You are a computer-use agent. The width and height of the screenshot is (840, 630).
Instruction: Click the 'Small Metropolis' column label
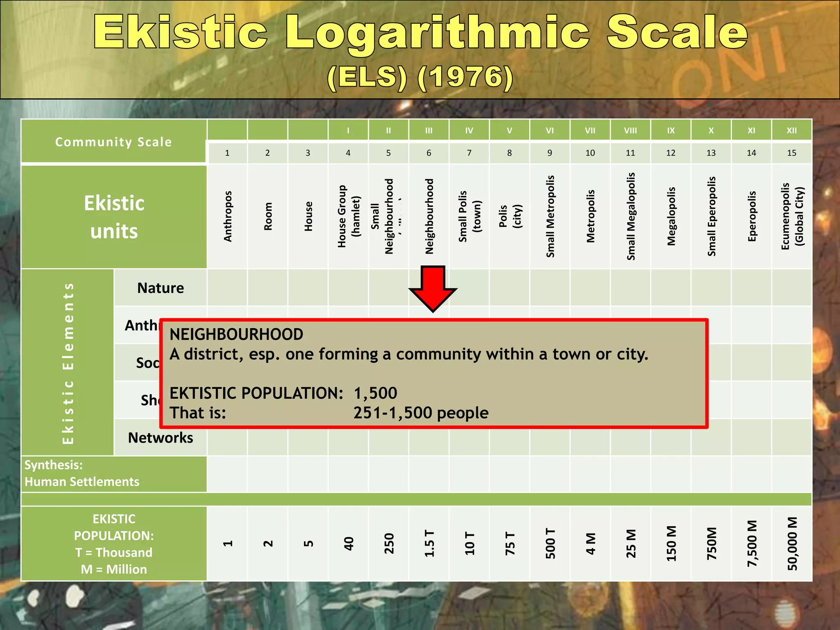coord(550,216)
